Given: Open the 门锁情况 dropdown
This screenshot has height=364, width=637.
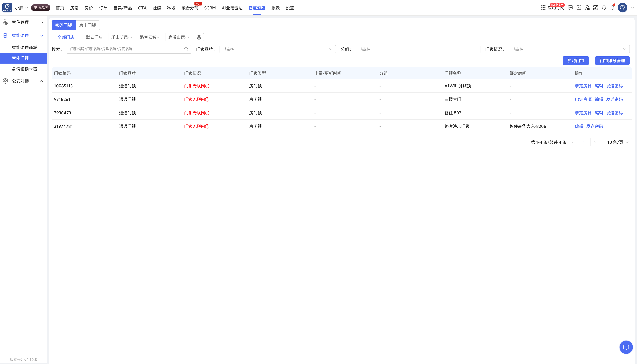Looking at the screenshot, I should 569,49.
